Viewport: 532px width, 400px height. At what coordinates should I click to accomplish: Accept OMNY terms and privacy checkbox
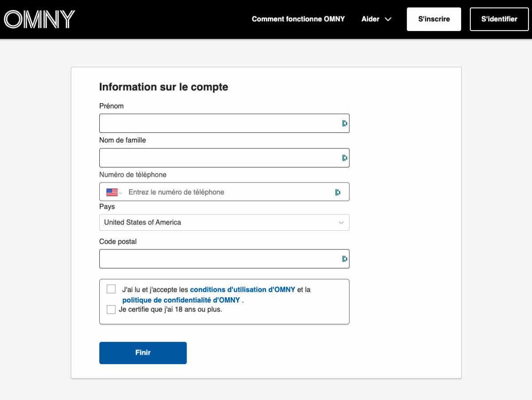pyautogui.click(x=111, y=289)
